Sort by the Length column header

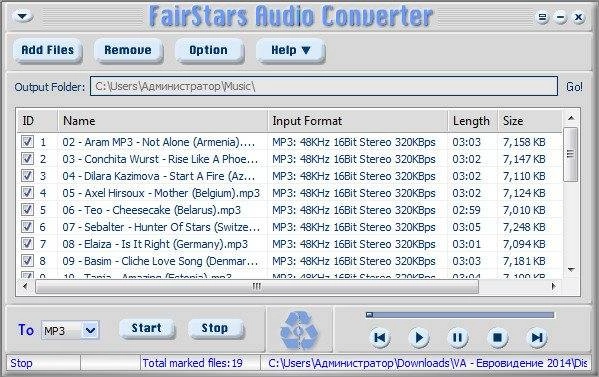(473, 121)
